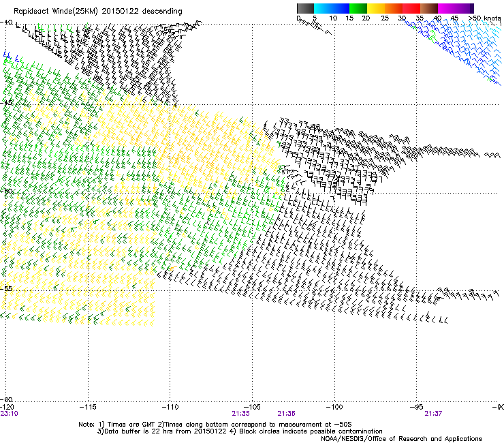504x443 pixels.
Task: Click the -60 latitude axis label
Action: (x=6, y=399)
